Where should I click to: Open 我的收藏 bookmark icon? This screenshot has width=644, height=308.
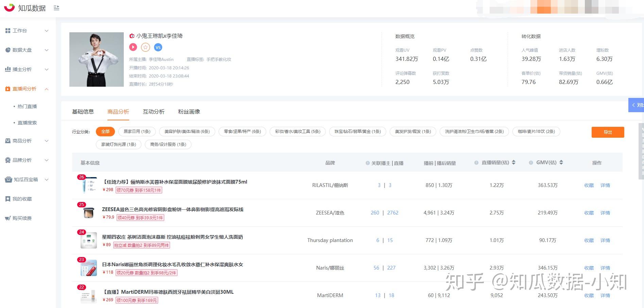8,199
